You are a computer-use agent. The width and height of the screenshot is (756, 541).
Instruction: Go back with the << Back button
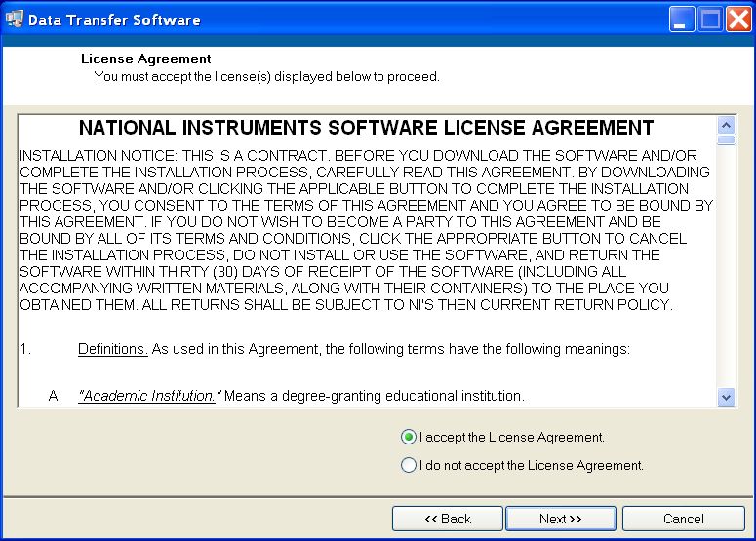(x=448, y=519)
